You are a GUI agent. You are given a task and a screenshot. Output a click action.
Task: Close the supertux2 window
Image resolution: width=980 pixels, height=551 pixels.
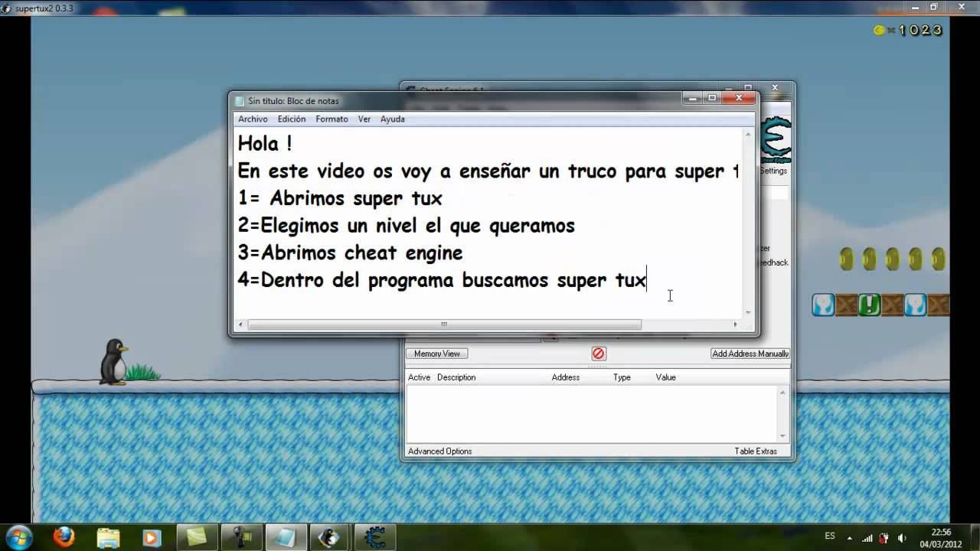(960, 7)
